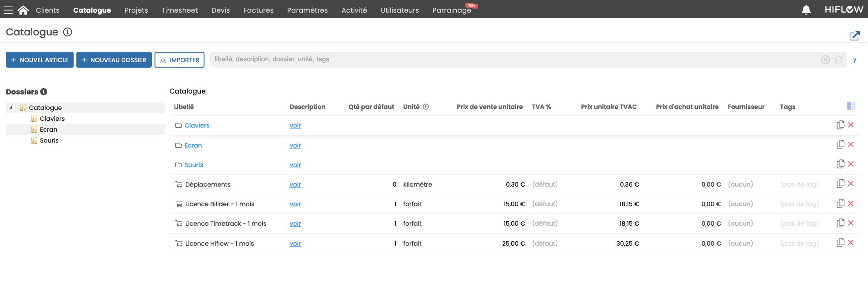Open the Ecran folder link in table

193,145
